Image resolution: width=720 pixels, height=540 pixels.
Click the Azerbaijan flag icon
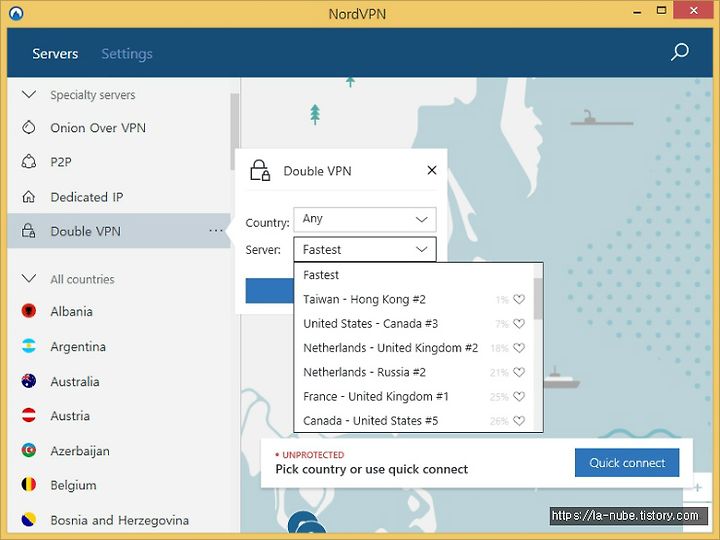click(28, 450)
